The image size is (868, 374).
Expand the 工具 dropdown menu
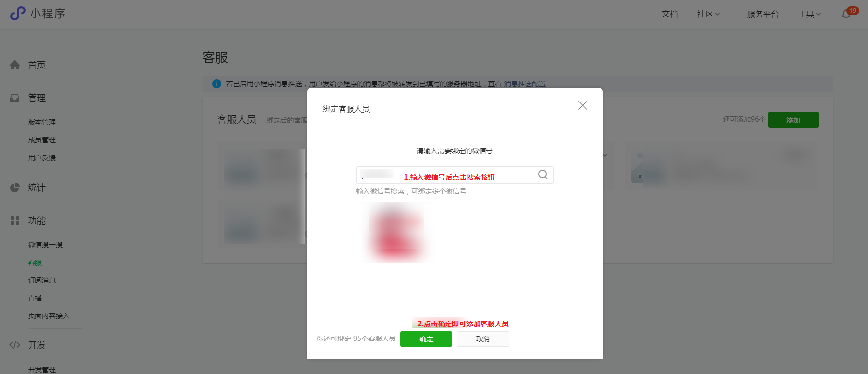click(x=809, y=14)
